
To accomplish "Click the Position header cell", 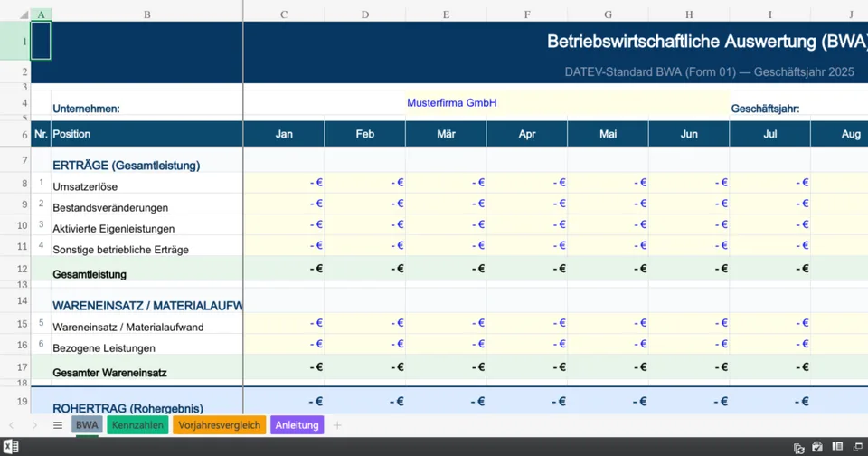I will pyautogui.click(x=147, y=134).
